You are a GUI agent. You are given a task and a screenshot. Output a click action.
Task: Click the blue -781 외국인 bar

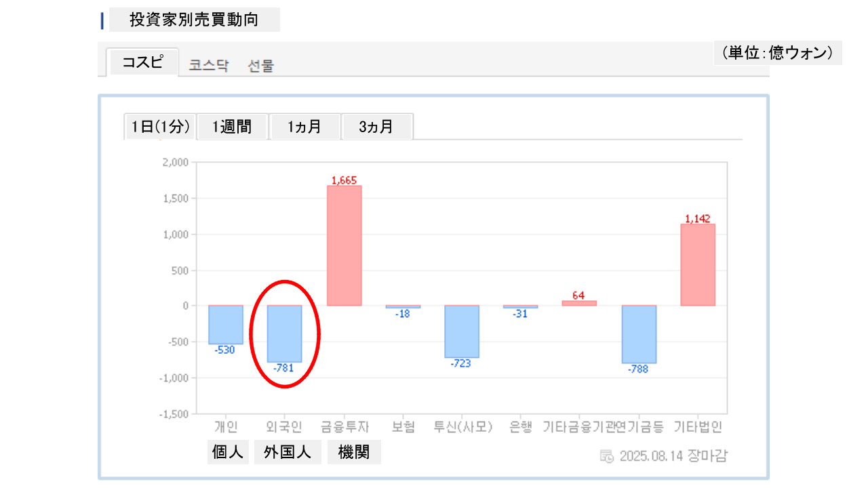(285, 333)
